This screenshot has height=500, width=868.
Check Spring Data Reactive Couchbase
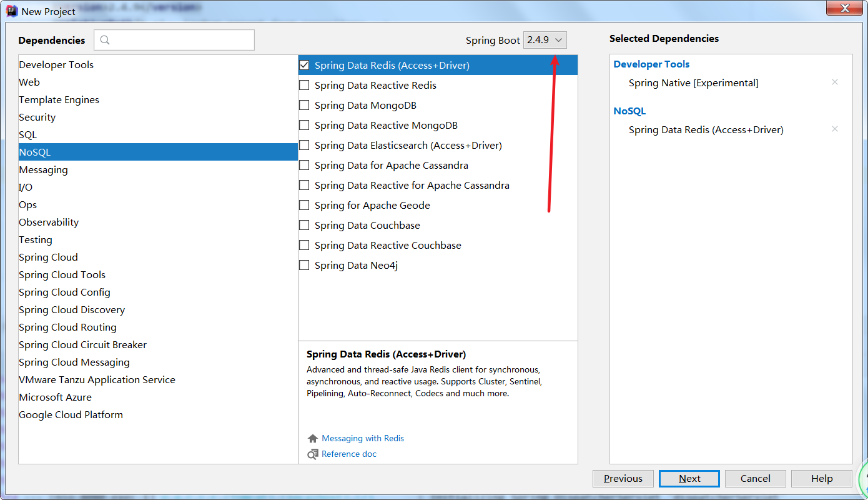304,245
